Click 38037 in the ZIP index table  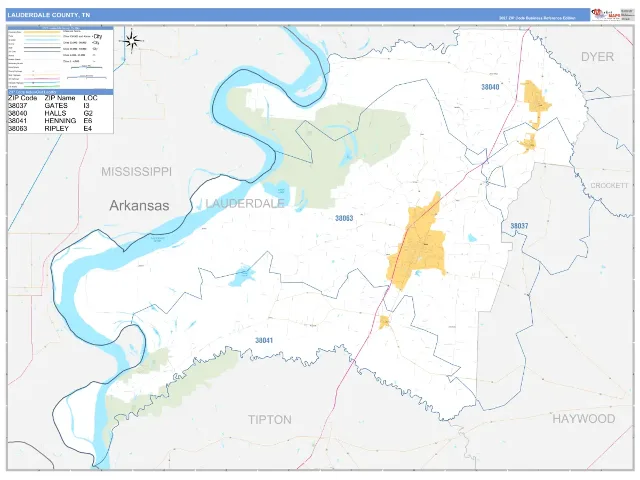click(18, 106)
